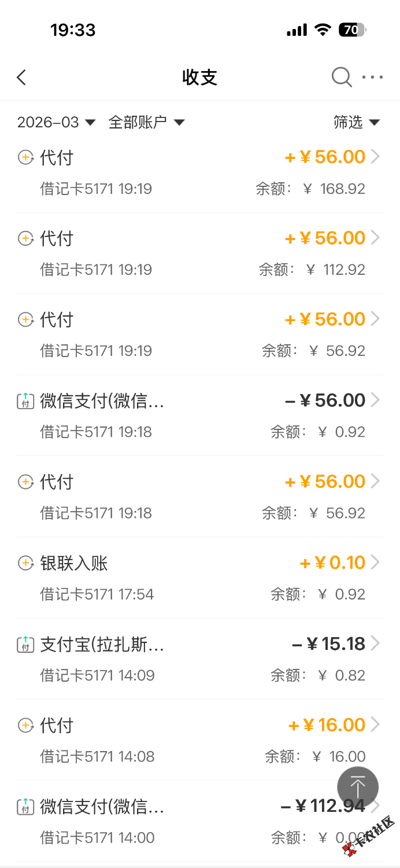Tap the Alipay −¥15.18 payment icon
400x868 pixels.
click(x=25, y=644)
